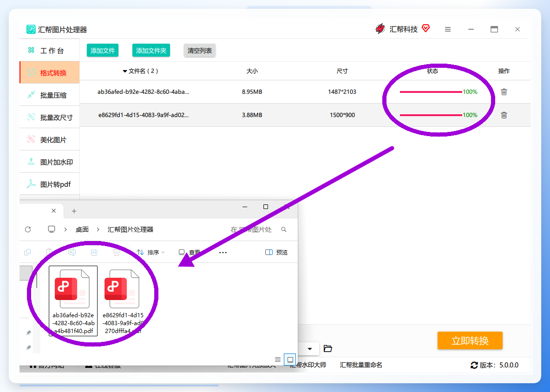Click the This PC monitor icon in Explorer
Viewport: 550px width, 392px height.
tap(52, 229)
